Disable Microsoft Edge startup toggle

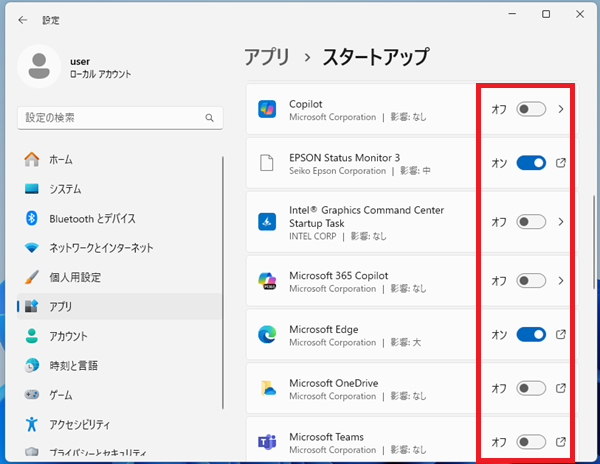[531, 335]
